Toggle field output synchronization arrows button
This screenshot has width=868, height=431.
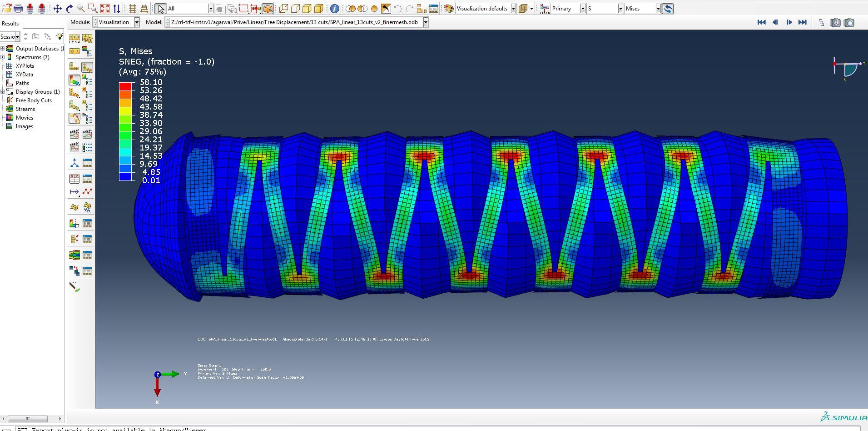(668, 8)
